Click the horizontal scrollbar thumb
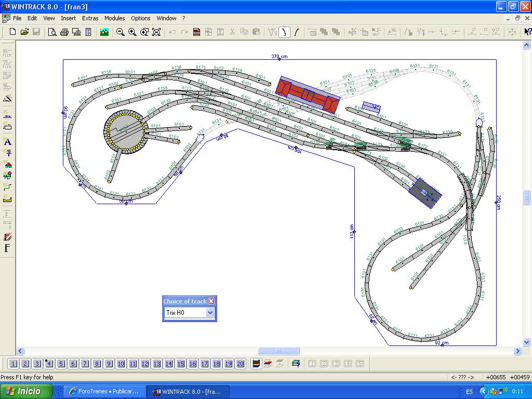Screen dimensions: 532x399 (278, 351)
